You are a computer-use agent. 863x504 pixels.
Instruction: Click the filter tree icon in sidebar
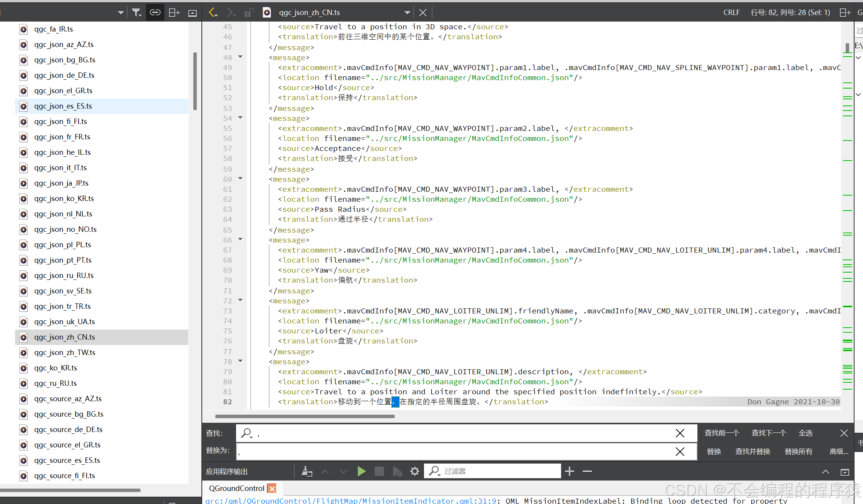tap(136, 13)
